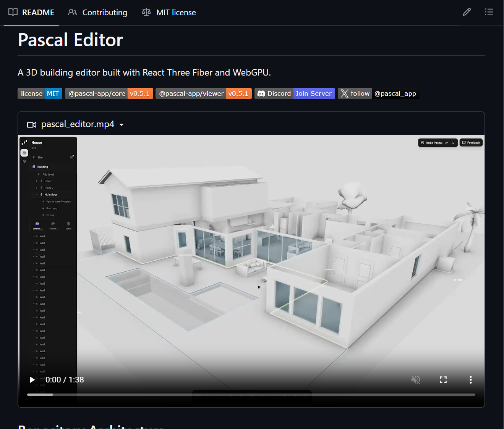Unmute the video with the speaker icon
Screen dimensions: 504x429
click(x=415, y=380)
